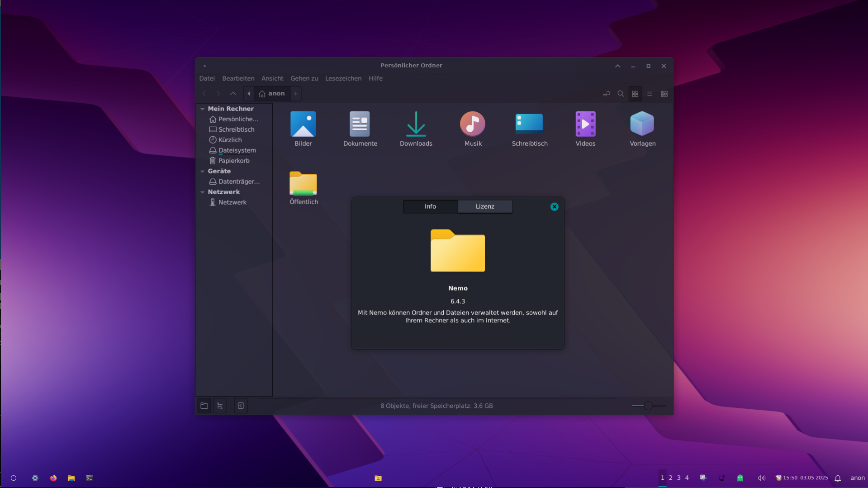Image resolution: width=868 pixels, height=488 pixels.
Task: Open the Lesezeichen menu
Action: 343,78
